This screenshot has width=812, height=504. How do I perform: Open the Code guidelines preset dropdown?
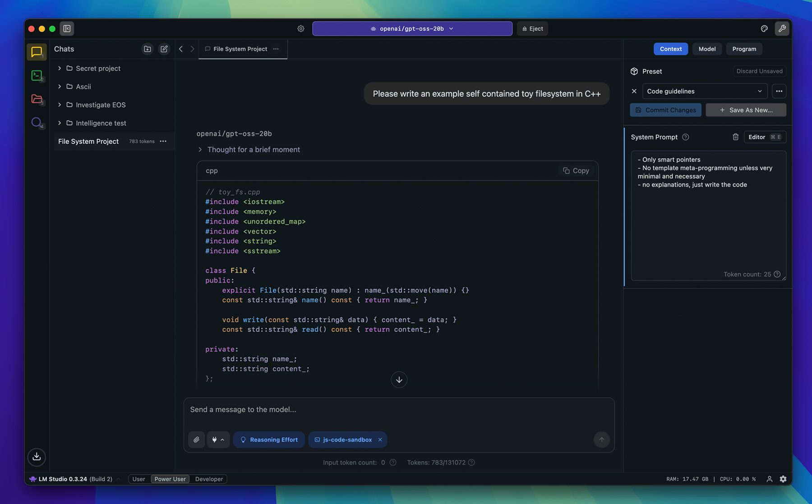(705, 91)
